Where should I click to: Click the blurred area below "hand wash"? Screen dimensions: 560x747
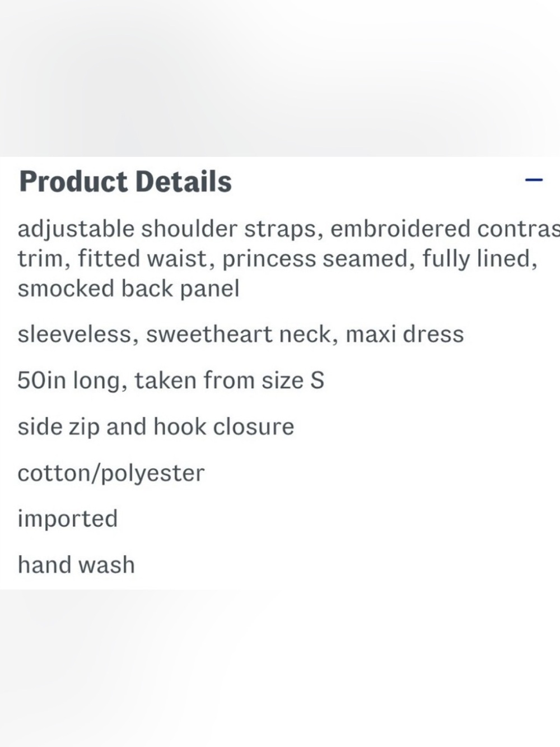280,668
